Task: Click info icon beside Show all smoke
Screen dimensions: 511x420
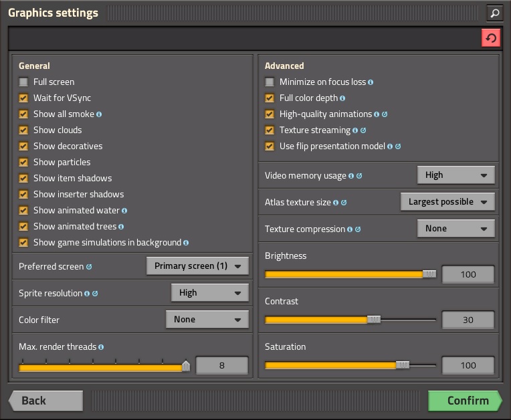Action: tap(99, 114)
